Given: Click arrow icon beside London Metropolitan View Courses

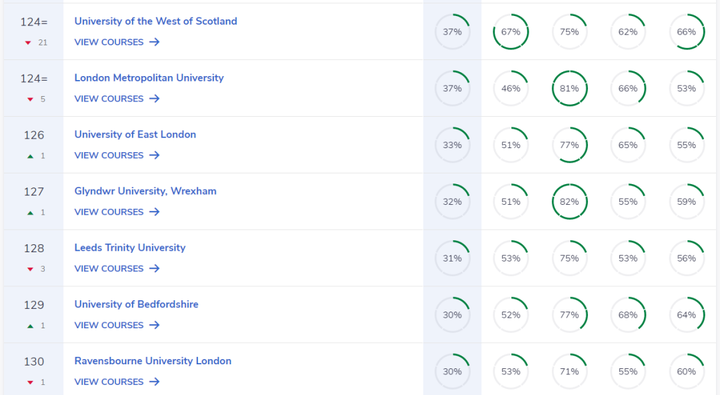Looking at the screenshot, I should tap(154, 98).
